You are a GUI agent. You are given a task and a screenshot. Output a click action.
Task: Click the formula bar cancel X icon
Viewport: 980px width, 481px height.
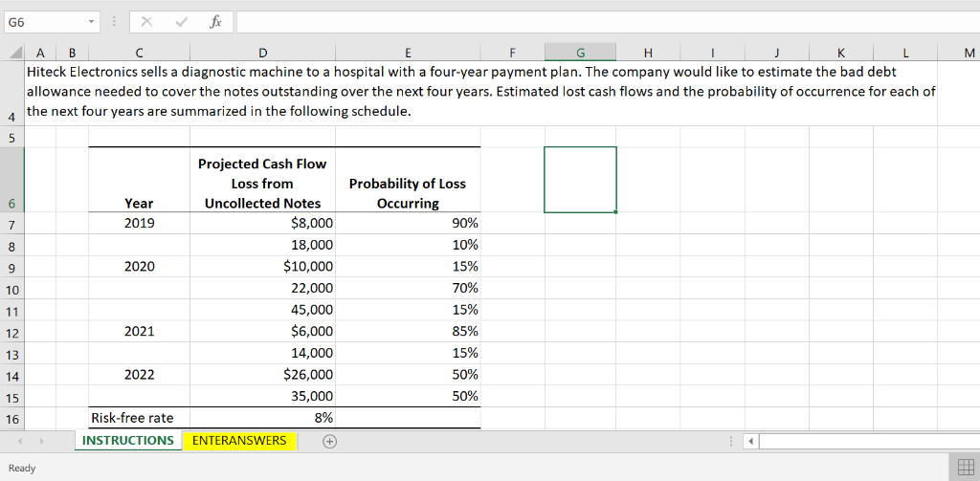click(145, 23)
